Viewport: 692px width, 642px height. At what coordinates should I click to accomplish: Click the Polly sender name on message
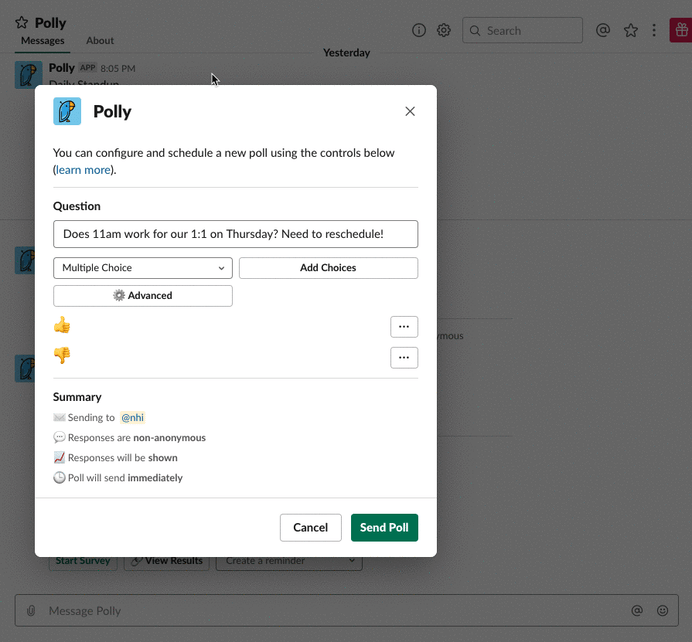(x=62, y=68)
